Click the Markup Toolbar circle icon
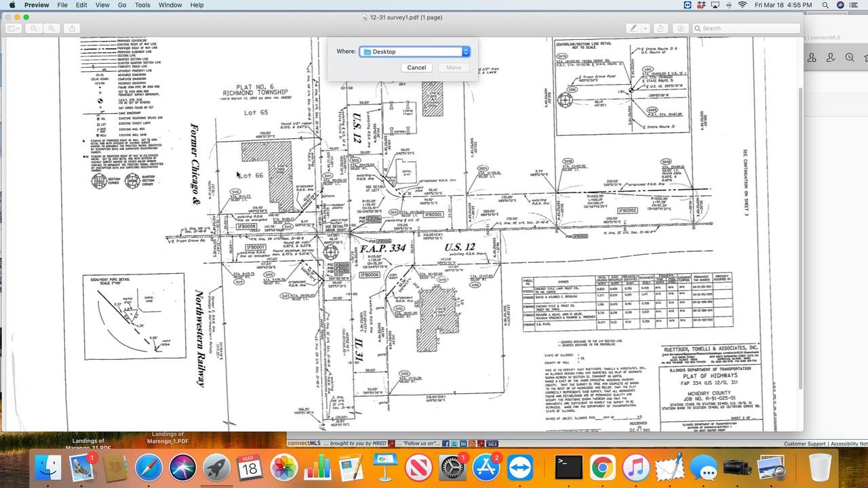868x488 pixels. pyautogui.click(x=680, y=28)
